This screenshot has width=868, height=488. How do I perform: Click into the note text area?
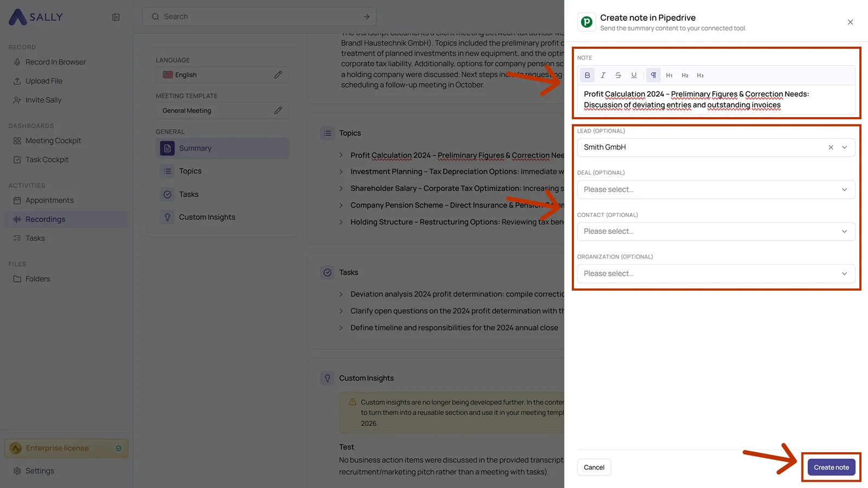click(716, 100)
